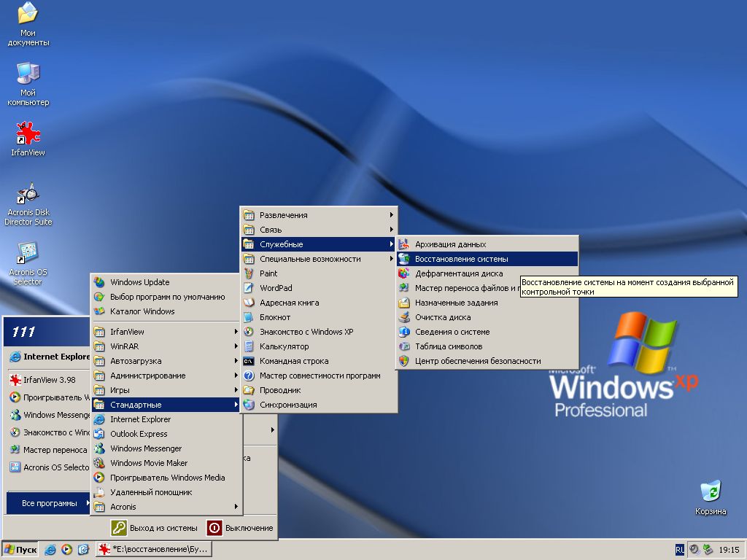Launch Paint from the Стандартные menu

[268, 273]
